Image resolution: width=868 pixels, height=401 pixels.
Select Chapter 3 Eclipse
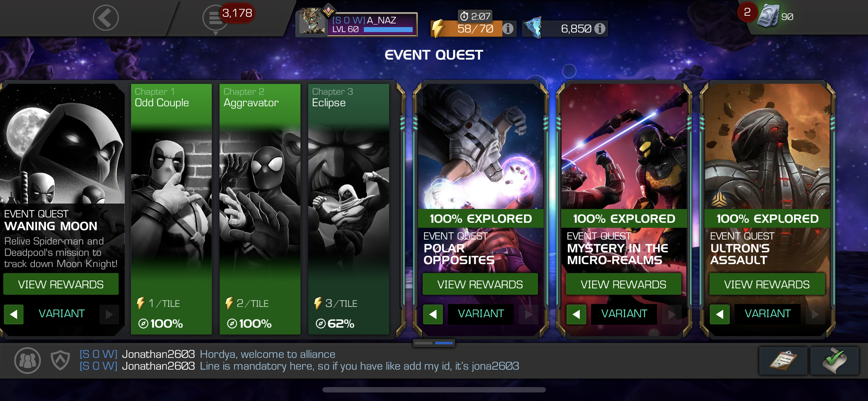(x=348, y=209)
